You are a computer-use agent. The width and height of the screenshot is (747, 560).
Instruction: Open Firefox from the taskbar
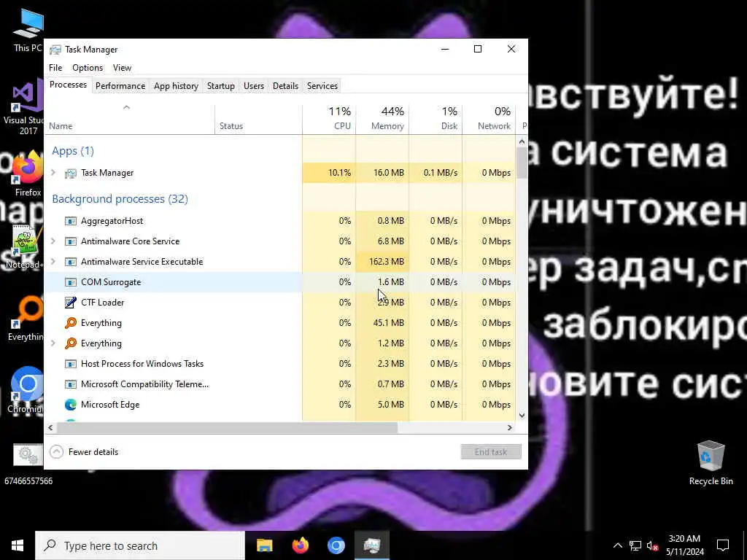[x=300, y=545]
